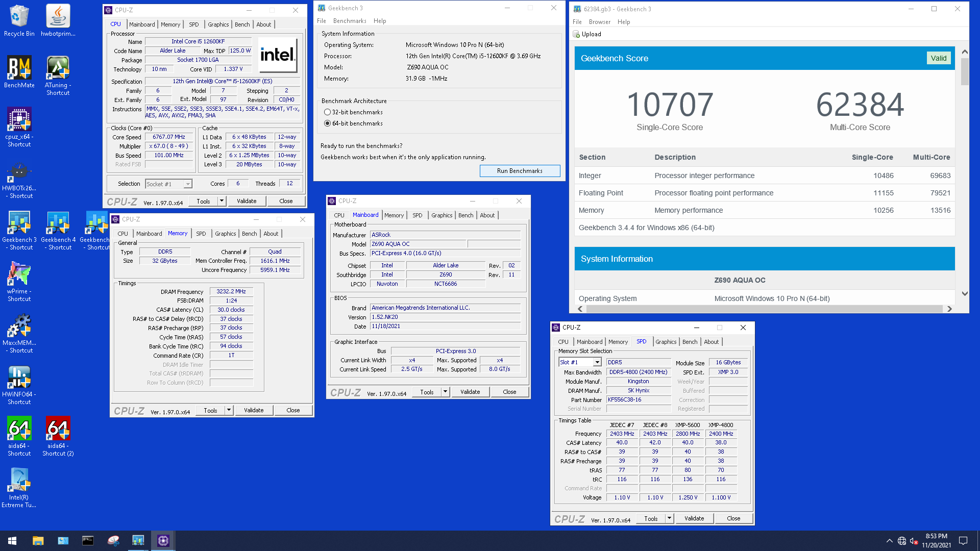Click the scroll-right arrow in Geekbench results

click(x=949, y=309)
